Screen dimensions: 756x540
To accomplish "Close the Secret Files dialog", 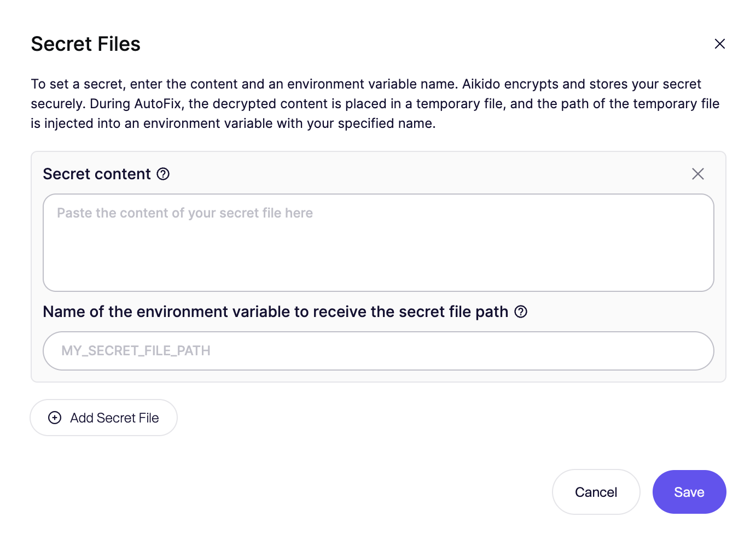I will click(x=719, y=44).
